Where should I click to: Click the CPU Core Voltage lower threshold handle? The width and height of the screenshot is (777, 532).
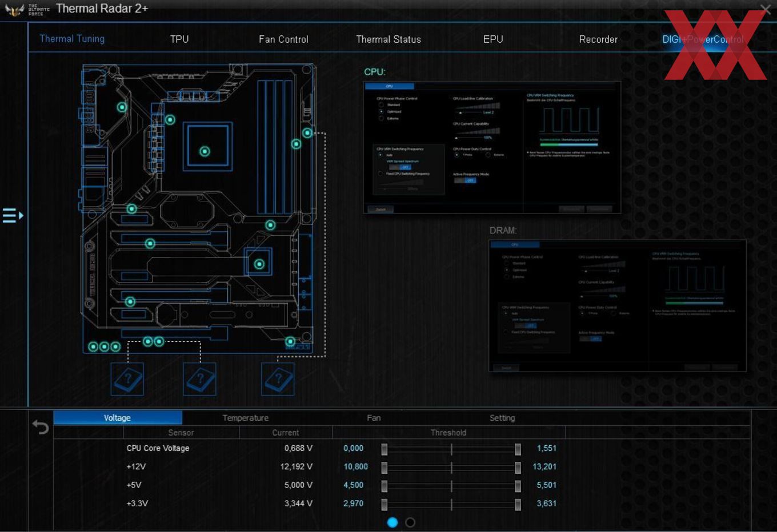coord(385,449)
